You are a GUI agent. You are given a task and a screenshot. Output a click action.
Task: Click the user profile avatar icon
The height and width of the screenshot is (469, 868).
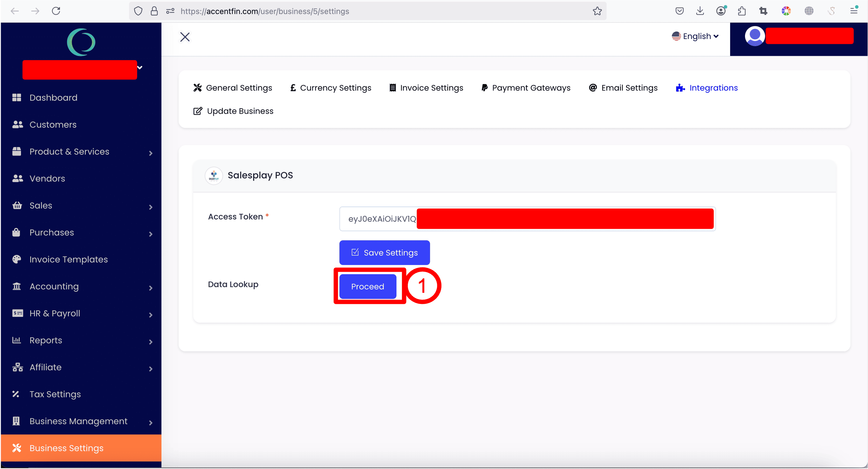point(755,36)
